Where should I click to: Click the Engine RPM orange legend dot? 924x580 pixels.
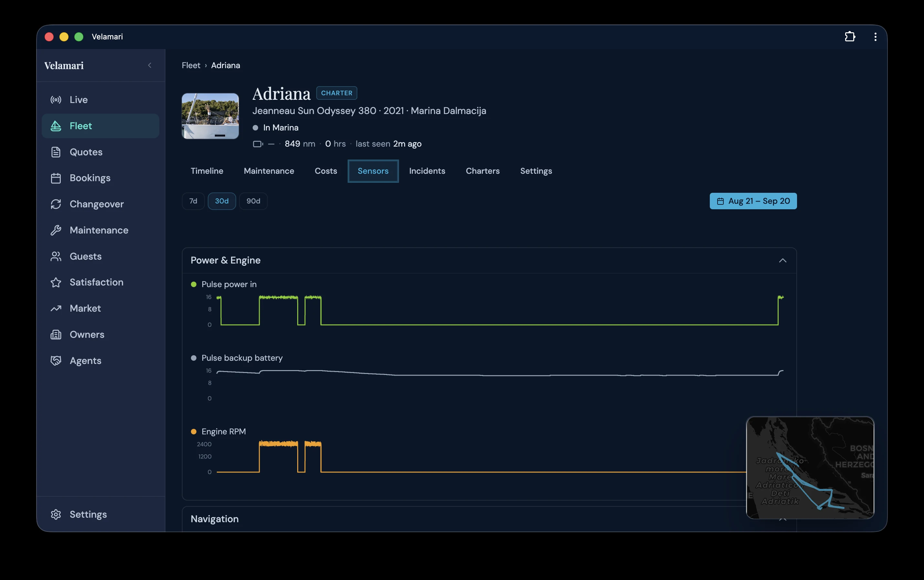pyautogui.click(x=194, y=432)
